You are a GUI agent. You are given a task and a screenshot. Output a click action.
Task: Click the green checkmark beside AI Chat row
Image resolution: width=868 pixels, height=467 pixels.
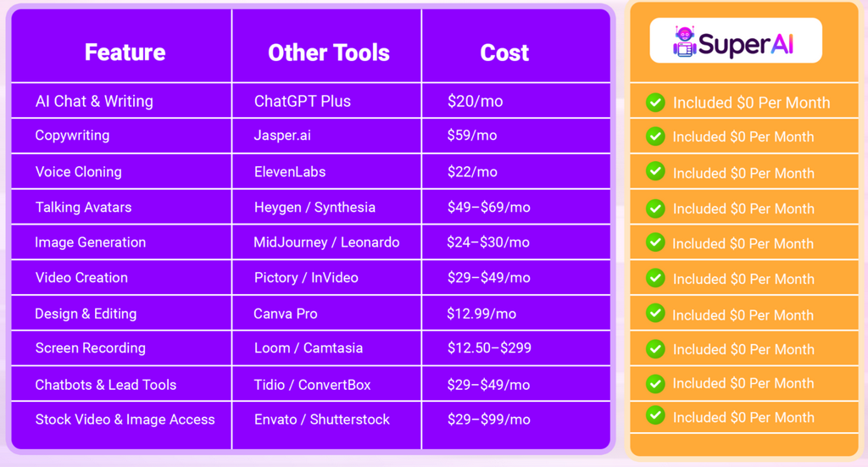coord(655,103)
